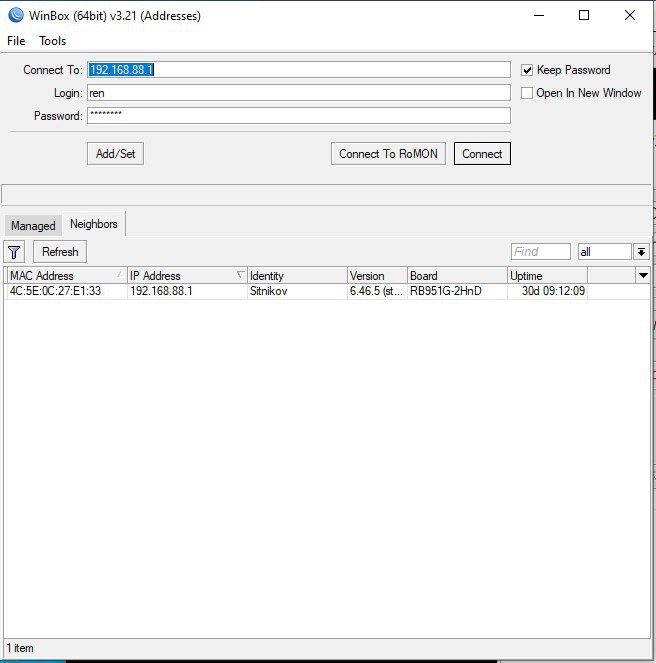Screen dimensions: 656x663
Task: Select the version 6.46.5 cell
Action: [376, 291]
